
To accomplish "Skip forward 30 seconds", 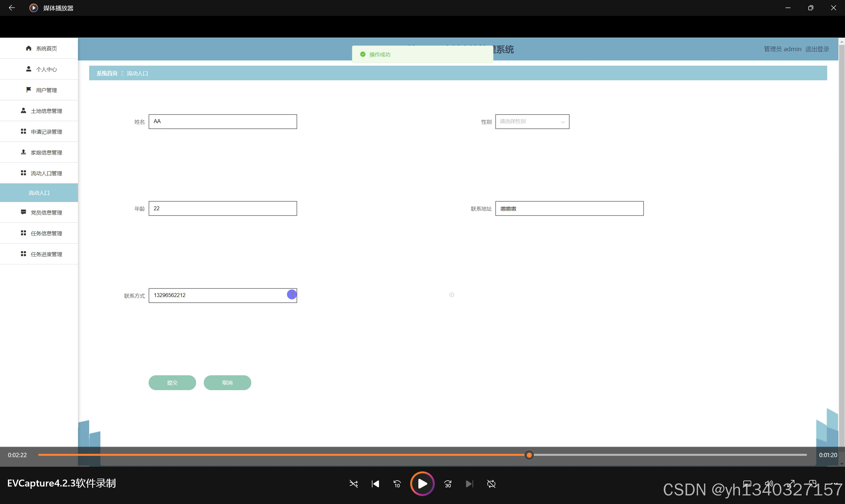I will pyautogui.click(x=448, y=484).
